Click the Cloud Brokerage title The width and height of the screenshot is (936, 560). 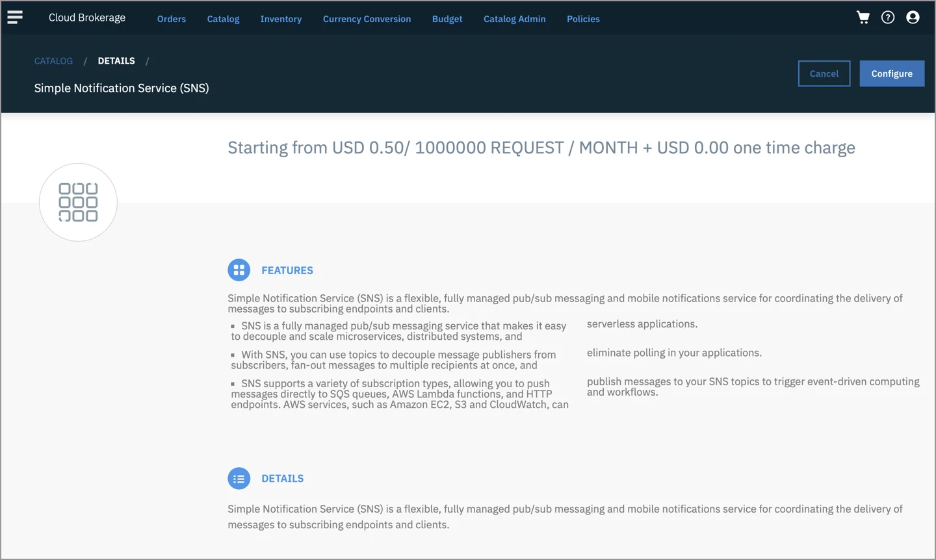coord(87,18)
